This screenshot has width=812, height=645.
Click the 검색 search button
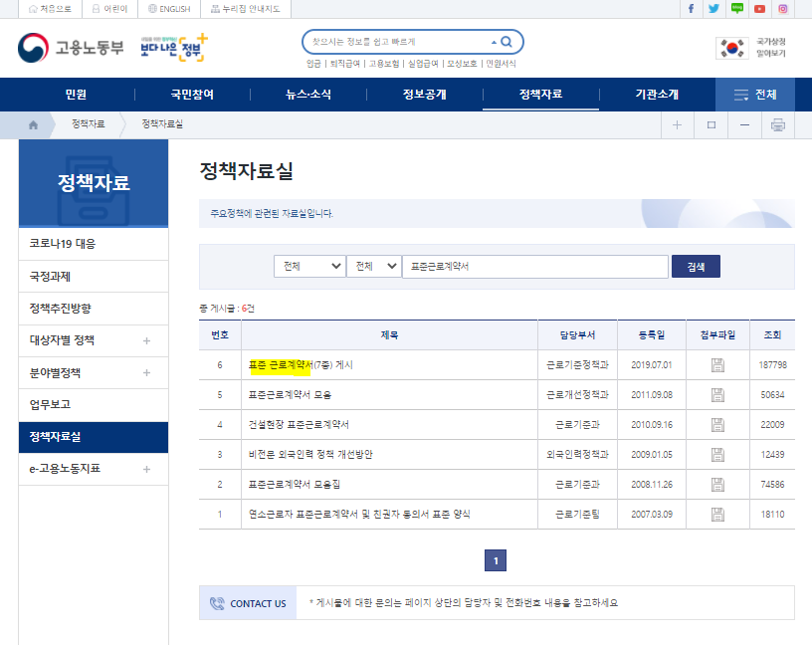point(695,267)
